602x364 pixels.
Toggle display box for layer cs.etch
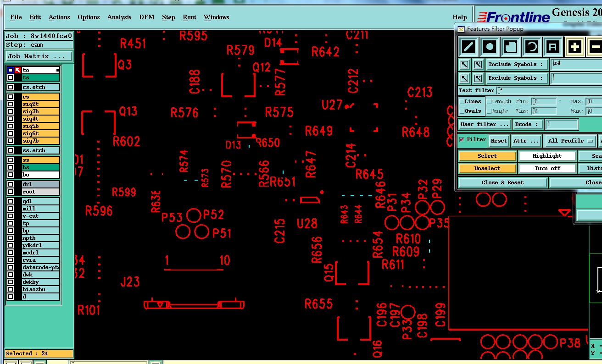point(11,87)
